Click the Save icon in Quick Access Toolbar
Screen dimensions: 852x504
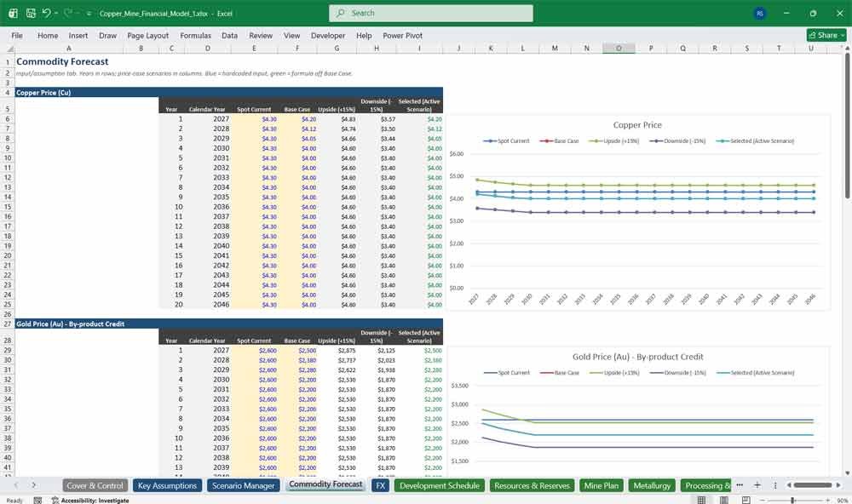pyautogui.click(x=31, y=13)
